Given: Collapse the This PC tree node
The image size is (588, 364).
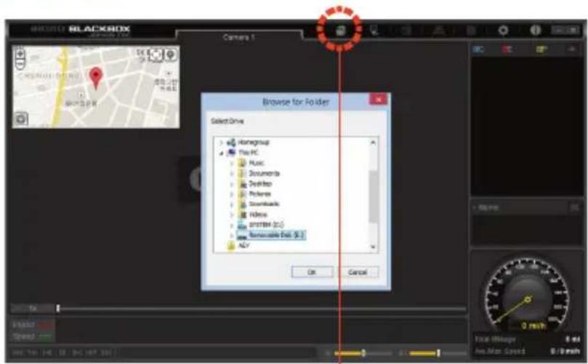Looking at the screenshot, I should click(x=221, y=153).
